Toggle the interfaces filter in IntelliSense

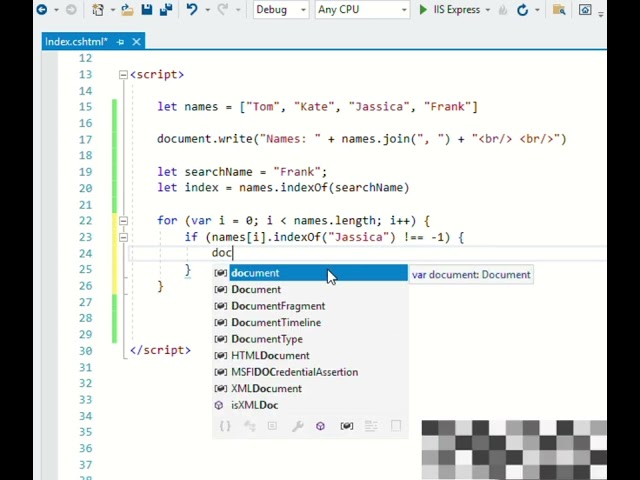(x=249, y=426)
